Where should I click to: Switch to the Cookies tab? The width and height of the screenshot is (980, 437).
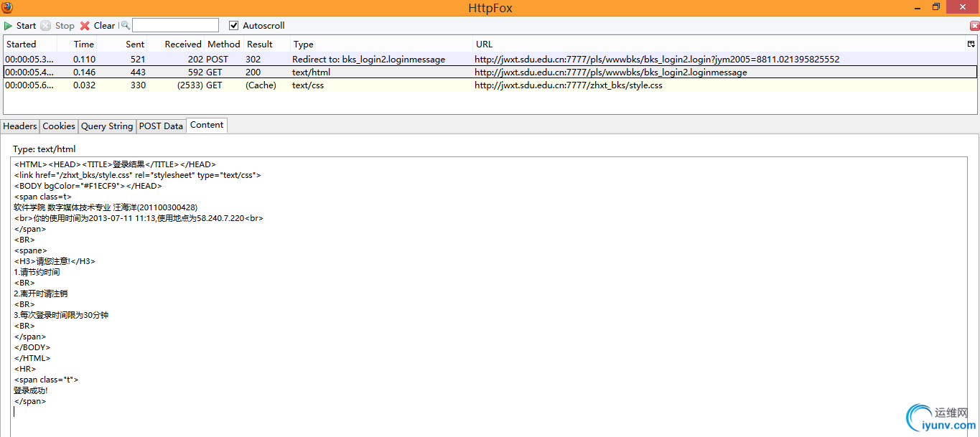point(59,126)
